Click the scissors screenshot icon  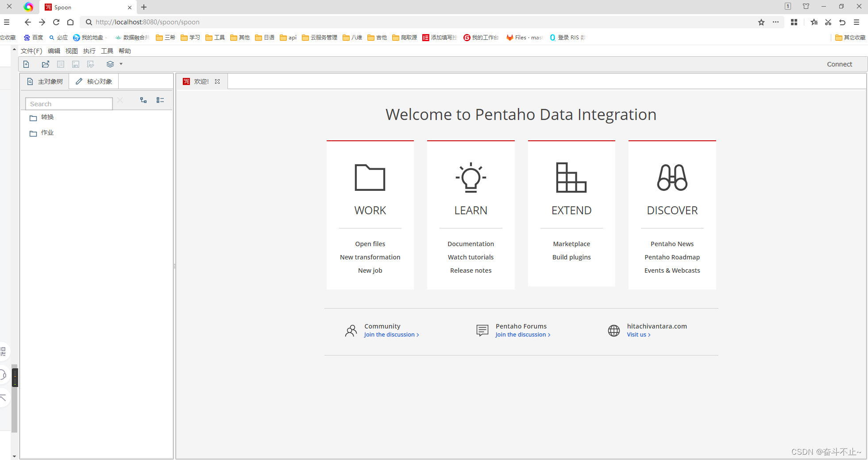pos(828,22)
